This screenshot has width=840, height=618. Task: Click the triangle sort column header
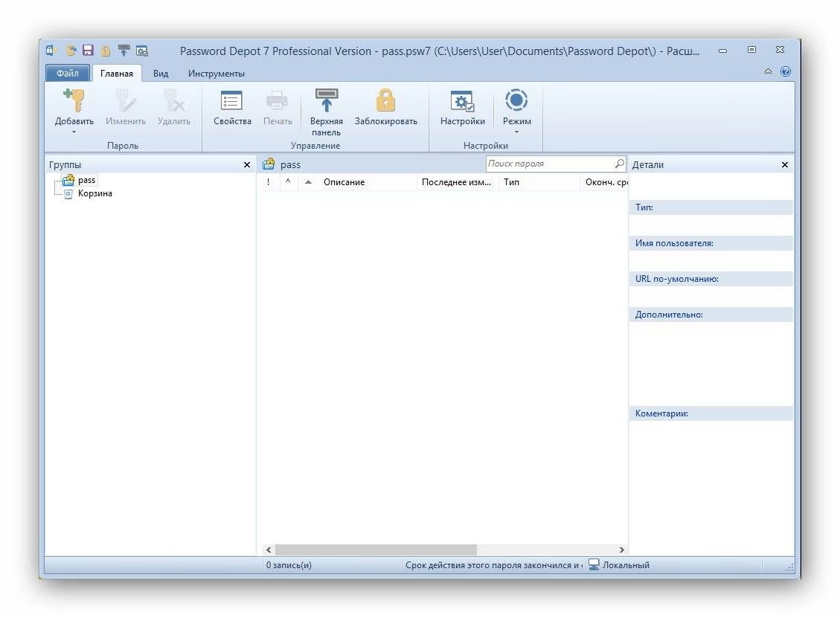pyautogui.click(x=308, y=182)
